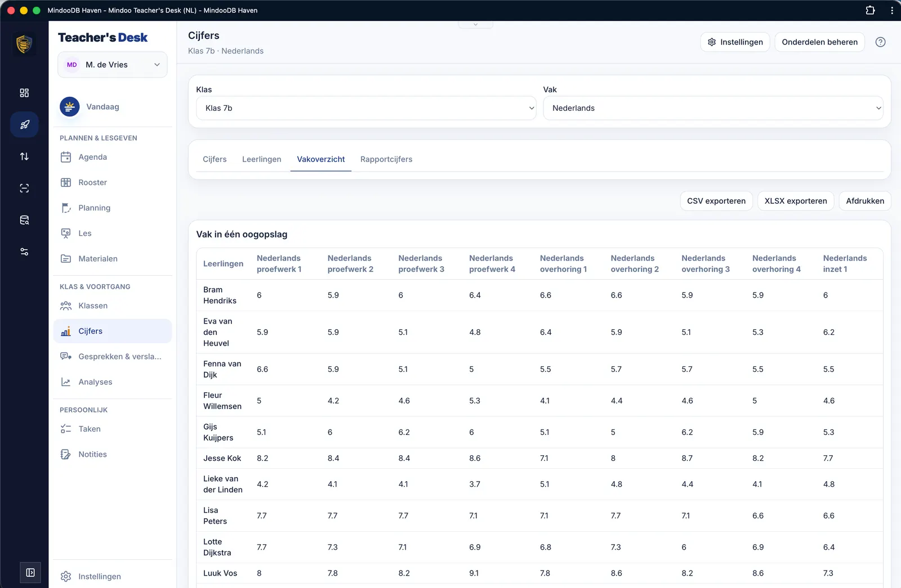Open Vandaag in the sidebar
This screenshot has height=588, width=901.
[x=113, y=107]
